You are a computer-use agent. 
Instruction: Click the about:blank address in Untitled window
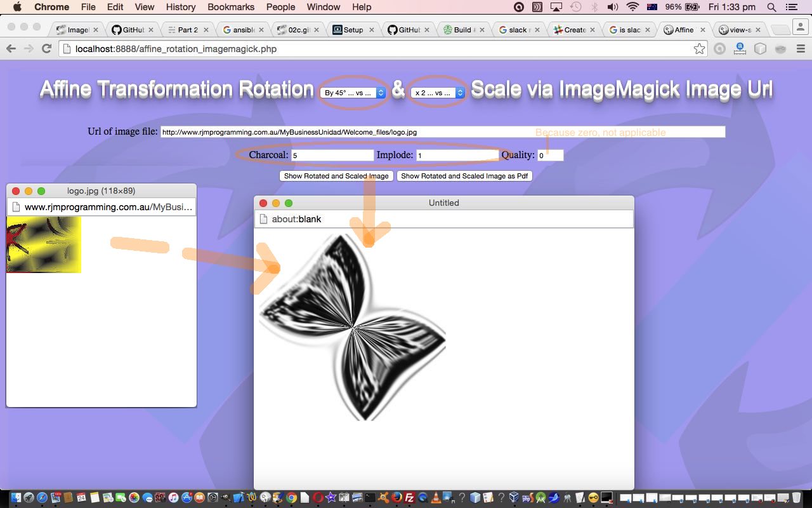point(296,219)
